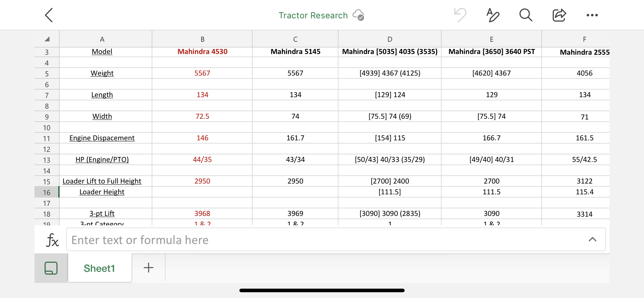
Task: Select the 'Mahindra 5145' cell
Action: pyautogui.click(x=295, y=52)
